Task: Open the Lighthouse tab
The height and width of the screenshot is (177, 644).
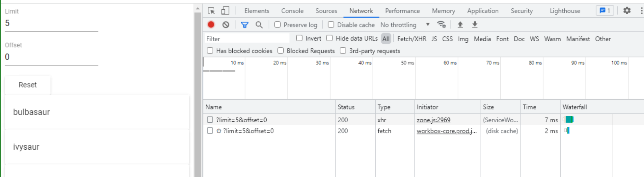Action: [x=565, y=11]
